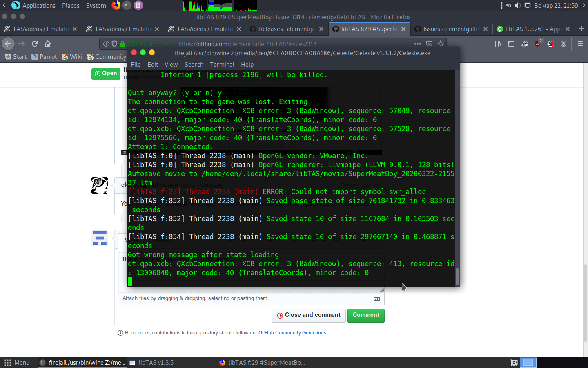Close the first TASVideos tab
The width and height of the screenshot is (588, 368).
(x=75, y=29)
